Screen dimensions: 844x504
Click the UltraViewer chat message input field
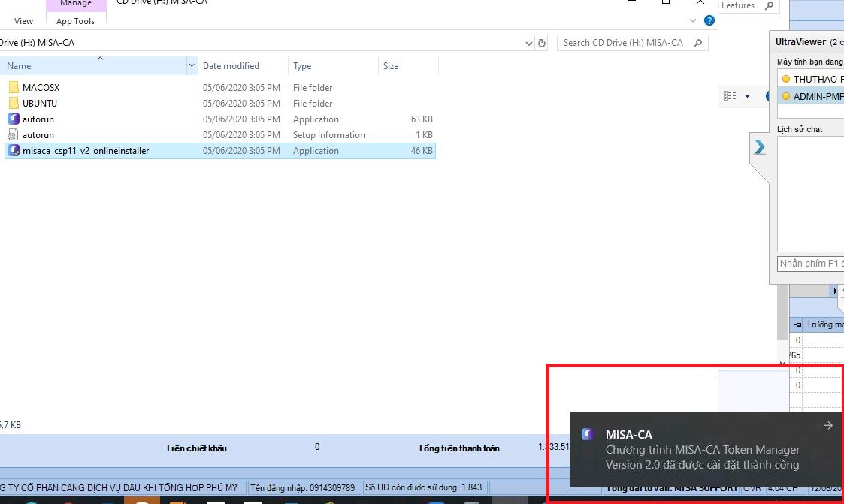(x=811, y=264)
